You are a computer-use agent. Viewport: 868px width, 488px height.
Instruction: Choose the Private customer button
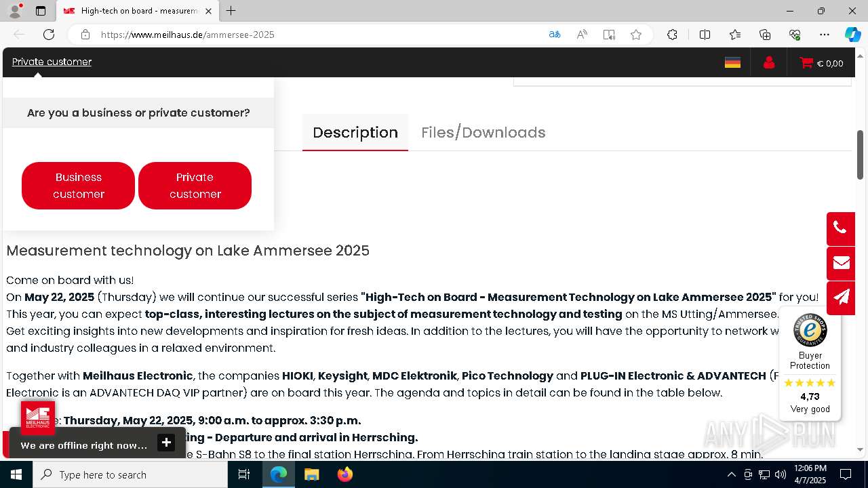pos(195,186)
